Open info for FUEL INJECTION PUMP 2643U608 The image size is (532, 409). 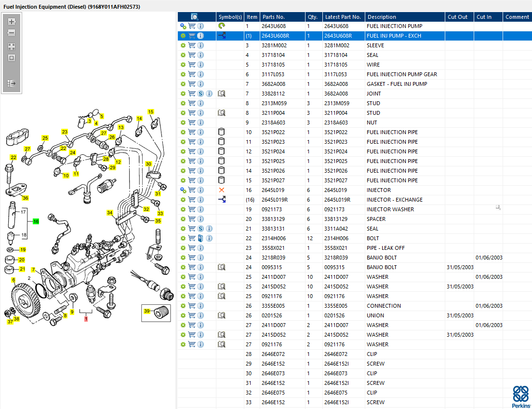200,26
